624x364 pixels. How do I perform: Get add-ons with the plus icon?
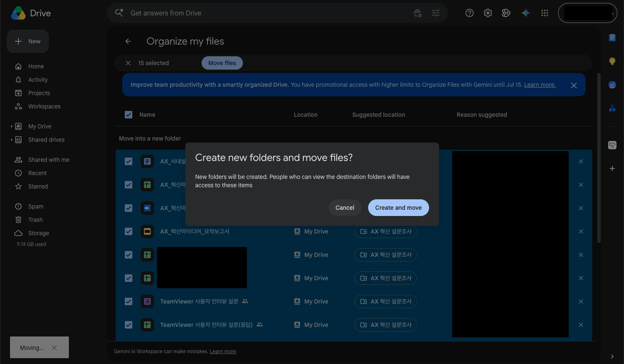(x=612, y=168)
